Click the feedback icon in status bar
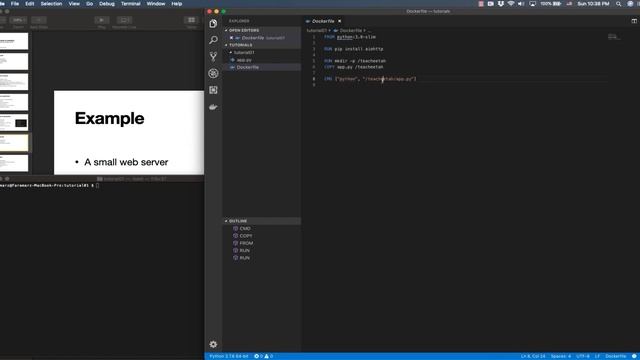The width and height of the screenshot is (640, 360). click(x=634, y=356)
